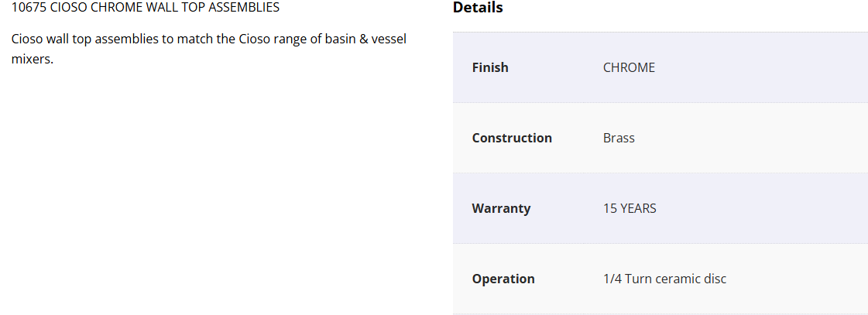Select the Construction label
The height and width of the screenshot is (315, 868).
tap(512, 138)
